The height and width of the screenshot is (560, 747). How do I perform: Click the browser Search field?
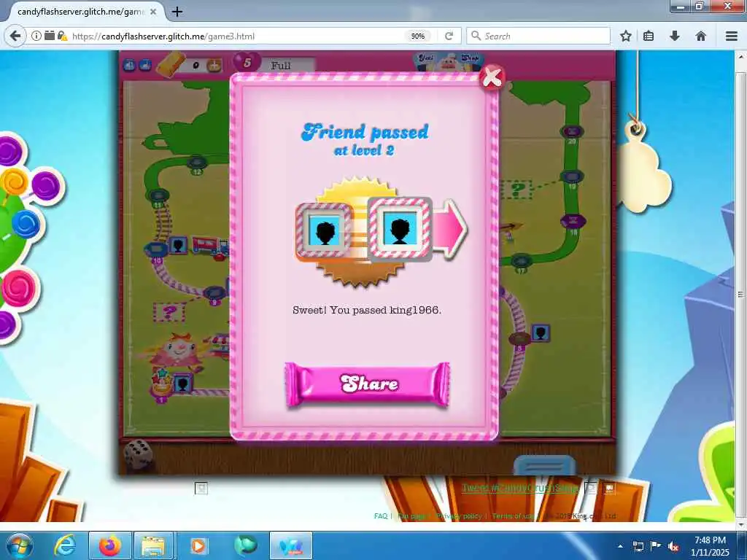[x=538, y=36]
